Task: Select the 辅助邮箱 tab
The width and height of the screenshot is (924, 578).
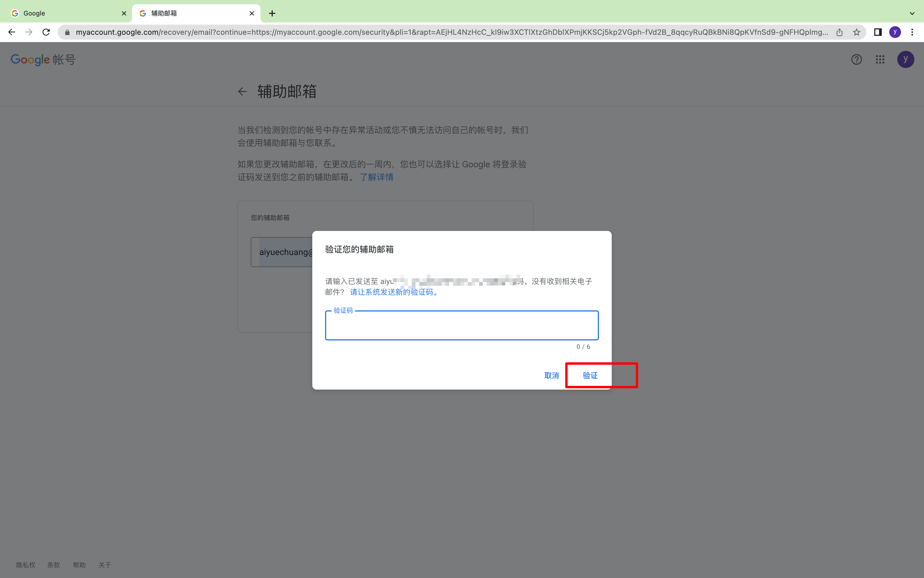Action: click(x=196, y=13)
